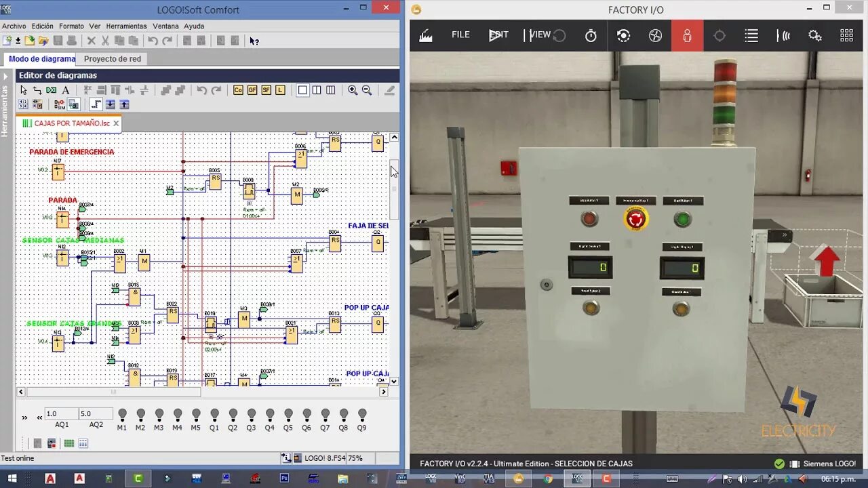Open Factory I/O stopwatch time-scale icon
This screenshot has width=868, height=488.
(x=591, y=36)
